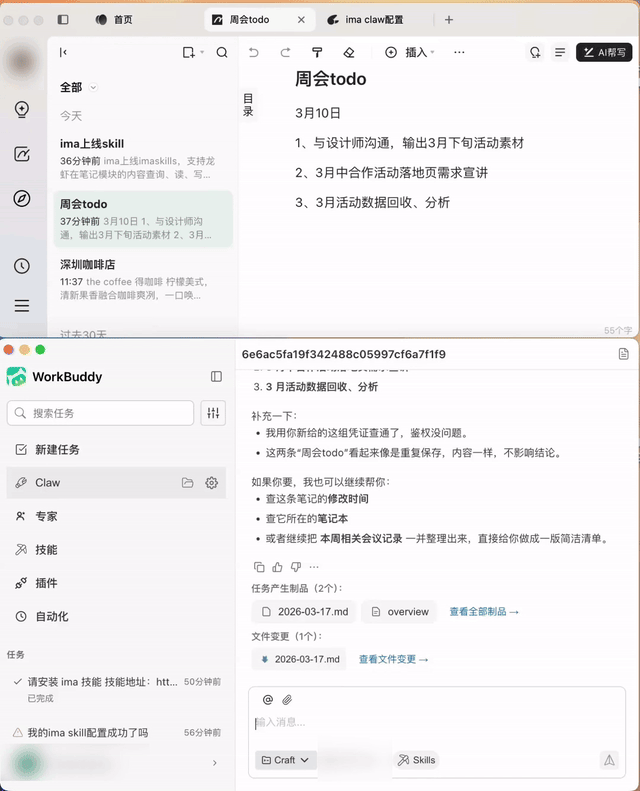
Task: Open the document icon beside the session ID
Action: click(x=623, y=354)
